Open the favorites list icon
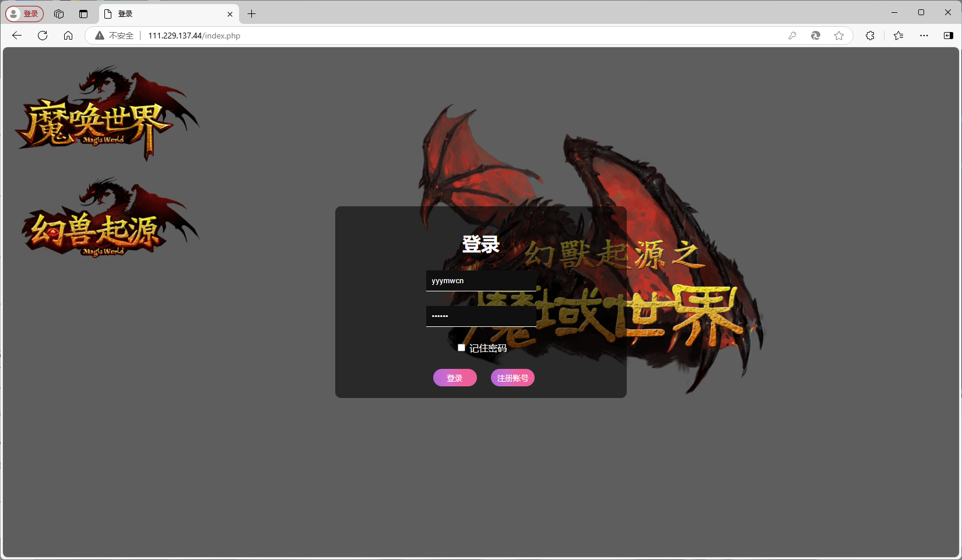Image resolution: width=962 pixels, height=560 pixels. pos(898,36)
